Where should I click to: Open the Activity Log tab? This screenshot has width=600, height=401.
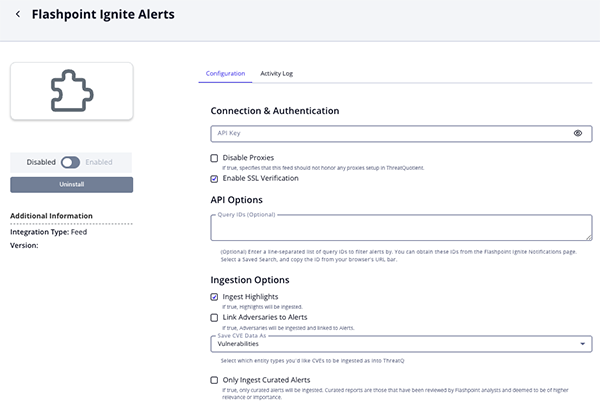(x=276, y=73)
